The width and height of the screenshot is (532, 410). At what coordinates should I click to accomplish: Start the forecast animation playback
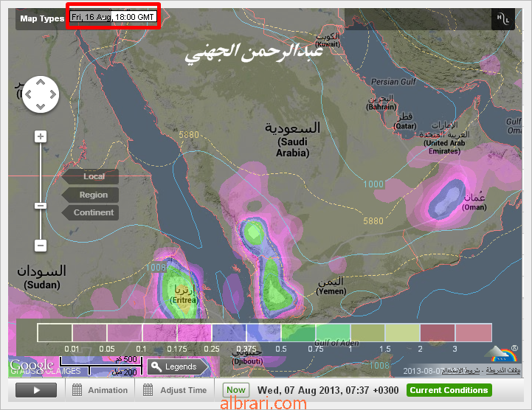click(36, 390)
